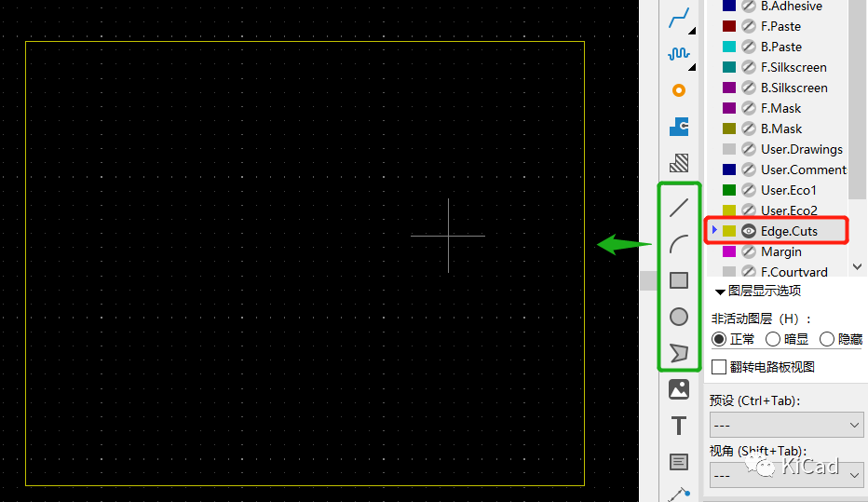The width and height of the screenshot is (868, 502).
Task: Open the 视角 (Shift+Tab) dropdown
Action: point(786,475)
